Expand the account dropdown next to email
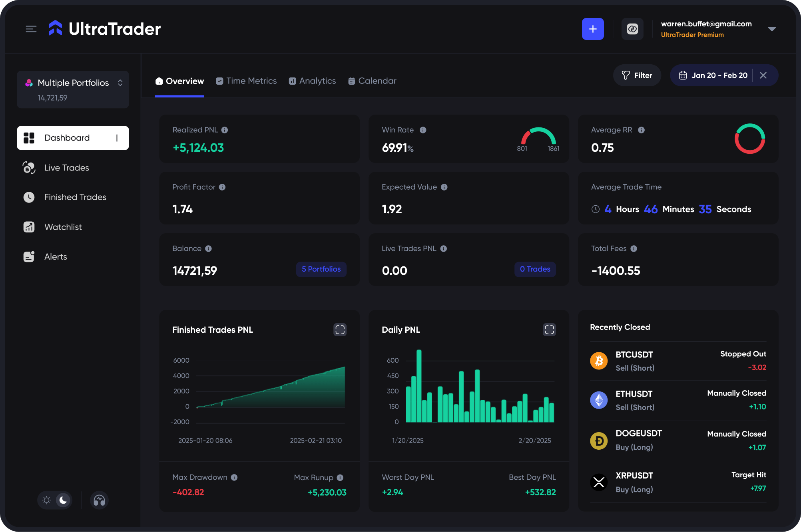This screenshot has height=532, width=801. 772,28
